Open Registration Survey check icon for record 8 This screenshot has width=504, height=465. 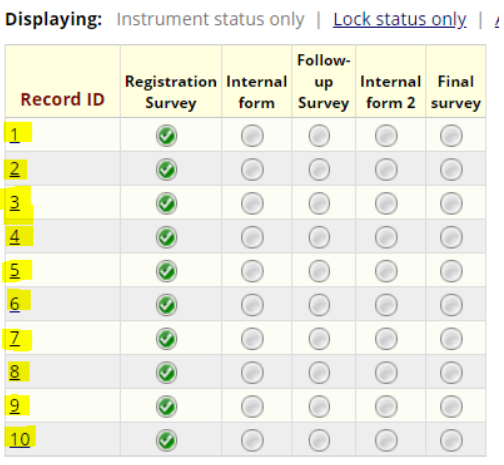[166, 373]
